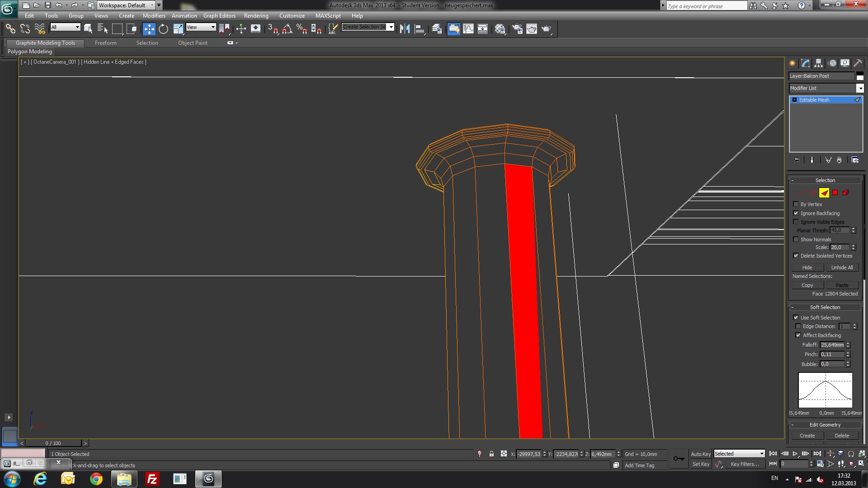Activate the Select and Move tool
This screenshot has height=488, width=868.
coord(149,29)
